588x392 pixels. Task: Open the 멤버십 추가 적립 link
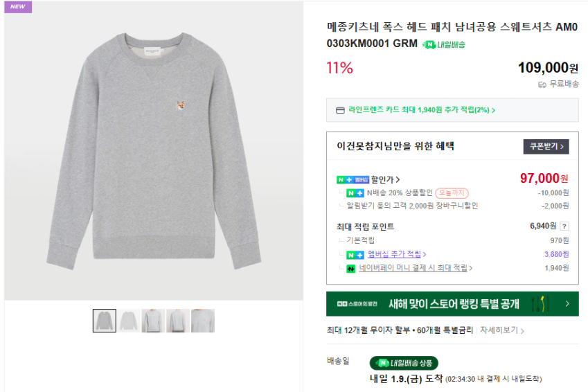coord(392,254)
